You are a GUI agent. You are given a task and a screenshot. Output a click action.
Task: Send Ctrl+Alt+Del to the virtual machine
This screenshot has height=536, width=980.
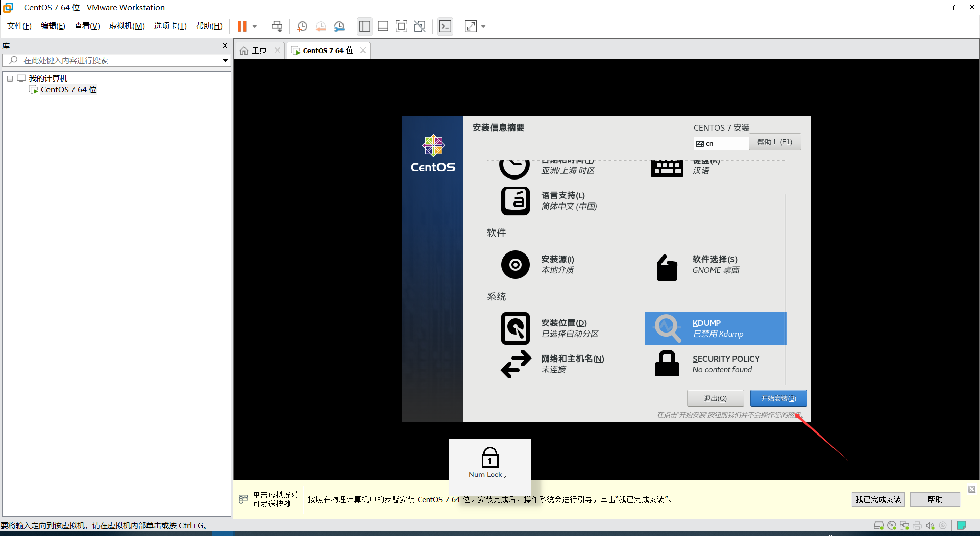point(277,27)
